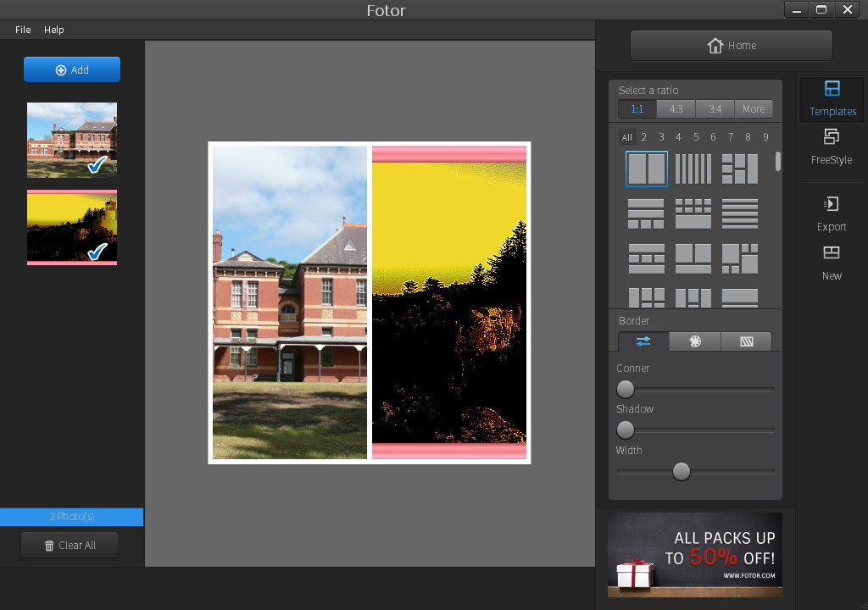Choose the six vertical strips template
The height and width of the screenshot is (610, 868).
693,169
